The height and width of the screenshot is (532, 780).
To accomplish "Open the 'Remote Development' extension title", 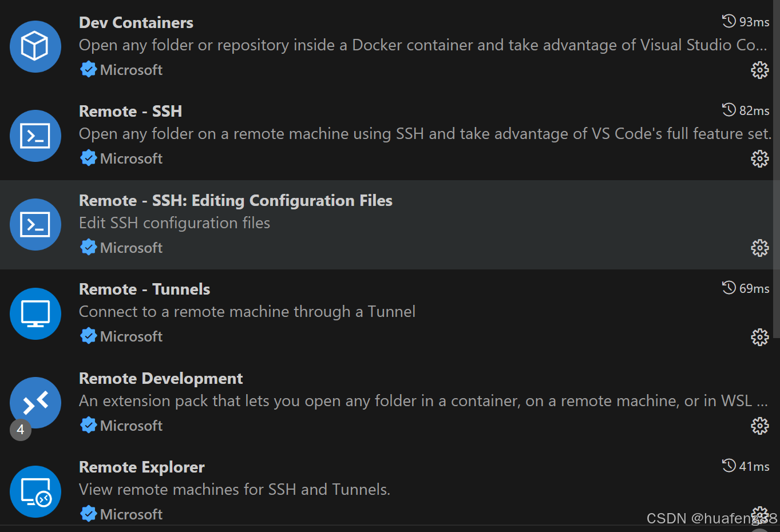I will point(161,379).
